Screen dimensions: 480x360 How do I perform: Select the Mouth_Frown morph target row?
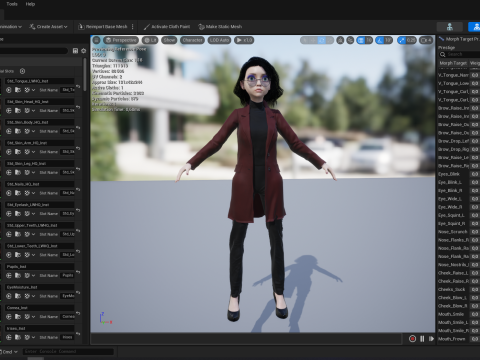coord(459,339)
